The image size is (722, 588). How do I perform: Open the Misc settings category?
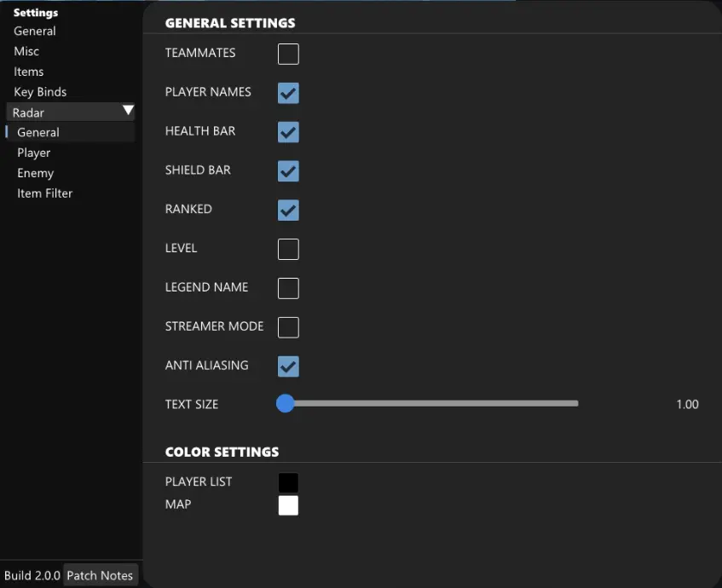[x=26, y=51]
